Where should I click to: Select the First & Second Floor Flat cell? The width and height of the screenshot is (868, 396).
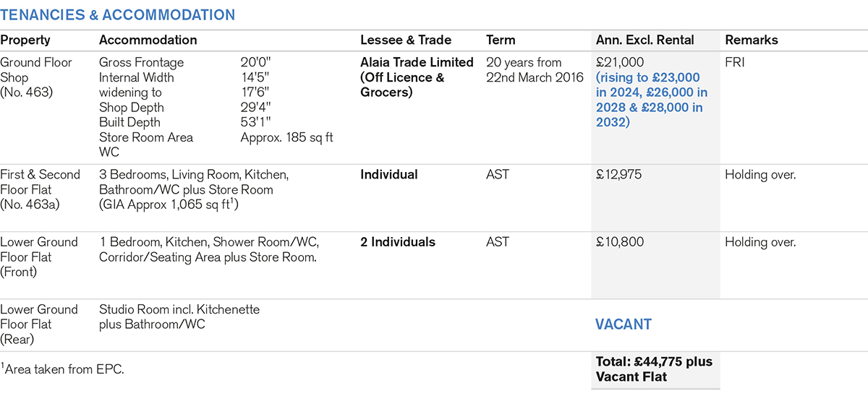pos(39,189)
